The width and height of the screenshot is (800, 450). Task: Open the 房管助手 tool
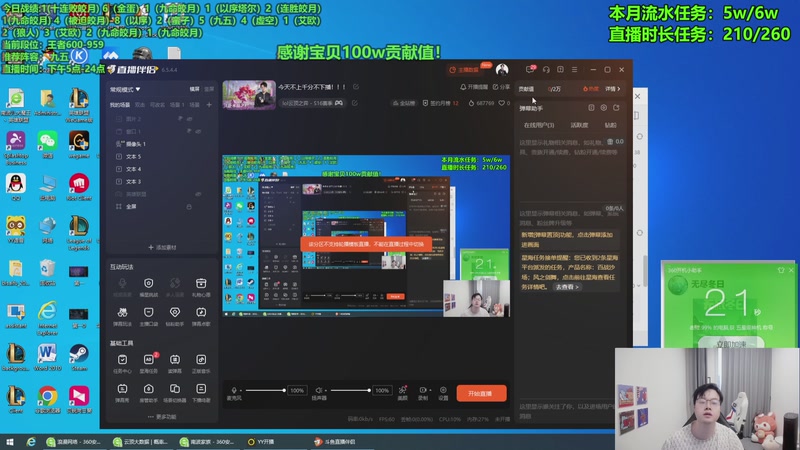148,392
